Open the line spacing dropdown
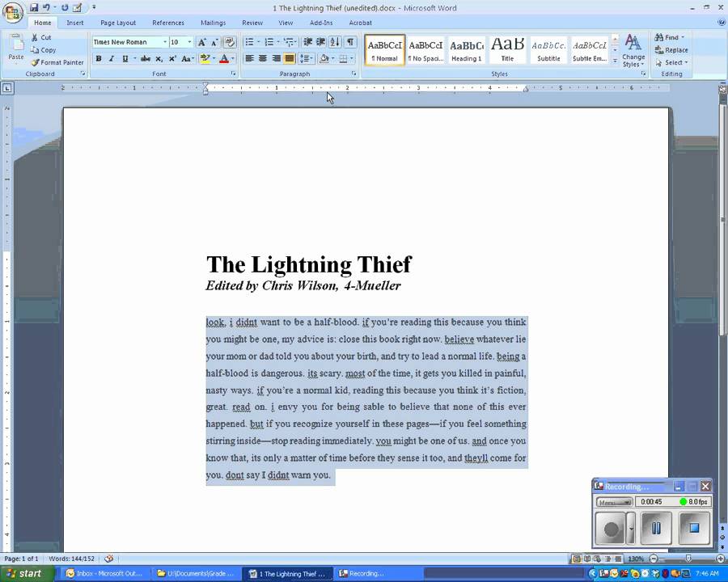728x582 pixels. [307, 59]
